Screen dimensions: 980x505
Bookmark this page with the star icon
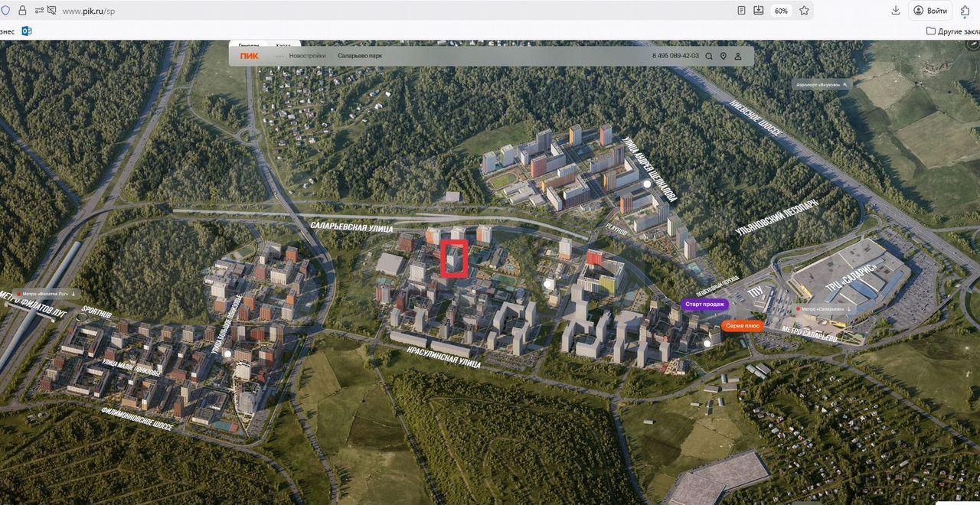pyautogui.click(x=804, y=11)
